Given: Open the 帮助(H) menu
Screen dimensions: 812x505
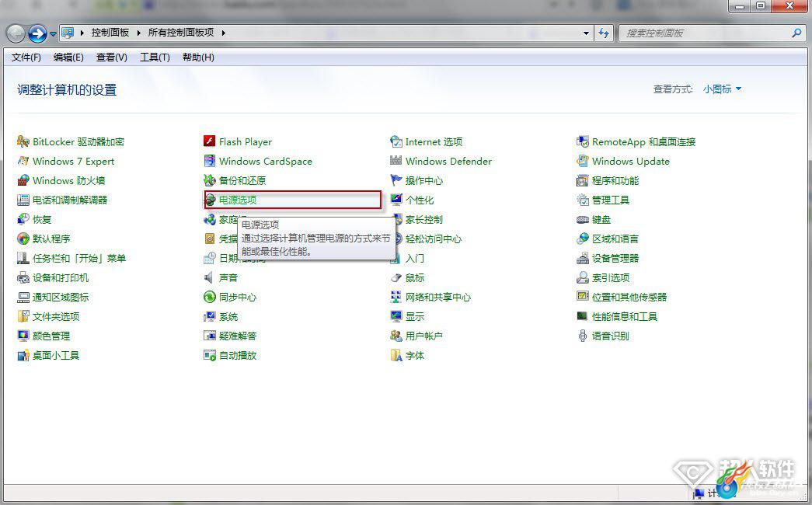Looking at the screenshot, I should coord(198,57).
